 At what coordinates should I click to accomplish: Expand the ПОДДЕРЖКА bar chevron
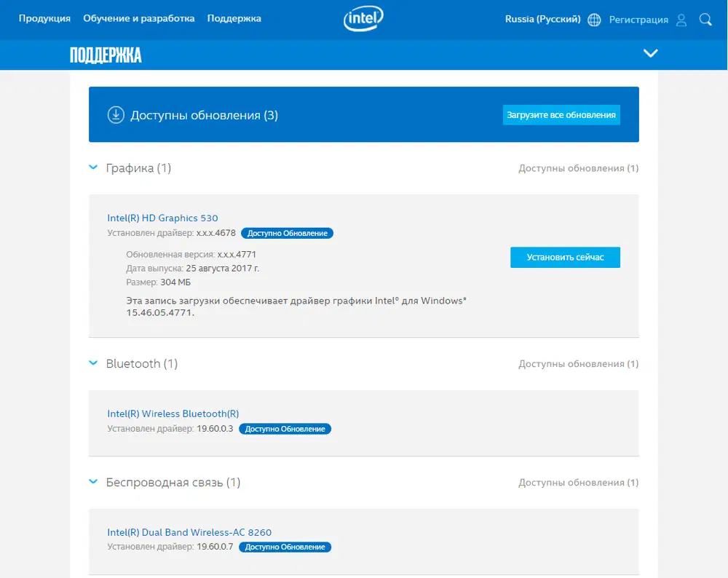pyautogui.click(x=650, y=53)
